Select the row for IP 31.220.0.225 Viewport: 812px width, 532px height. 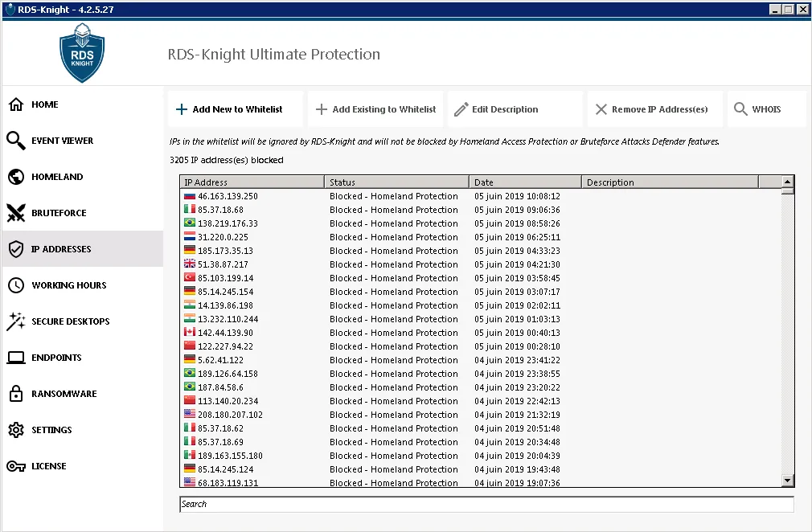tap(481, 237)
